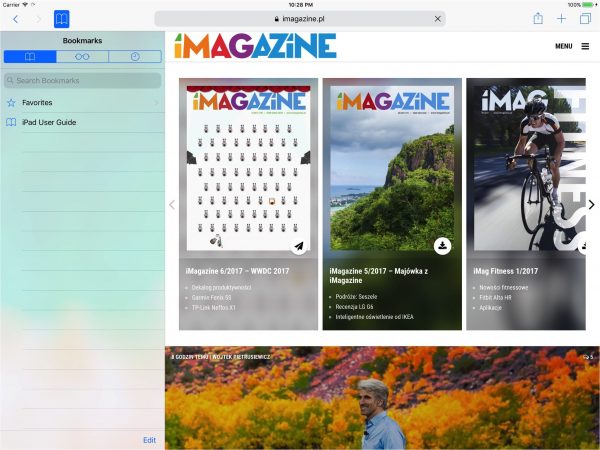The image size is (600, 450).
Task: Go back with the Safari back arrow
Action: coord(15,19)
